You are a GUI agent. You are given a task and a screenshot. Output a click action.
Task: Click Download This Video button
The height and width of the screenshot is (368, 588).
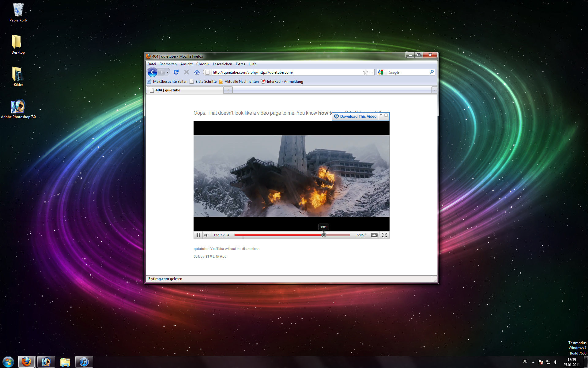point(355,116)
